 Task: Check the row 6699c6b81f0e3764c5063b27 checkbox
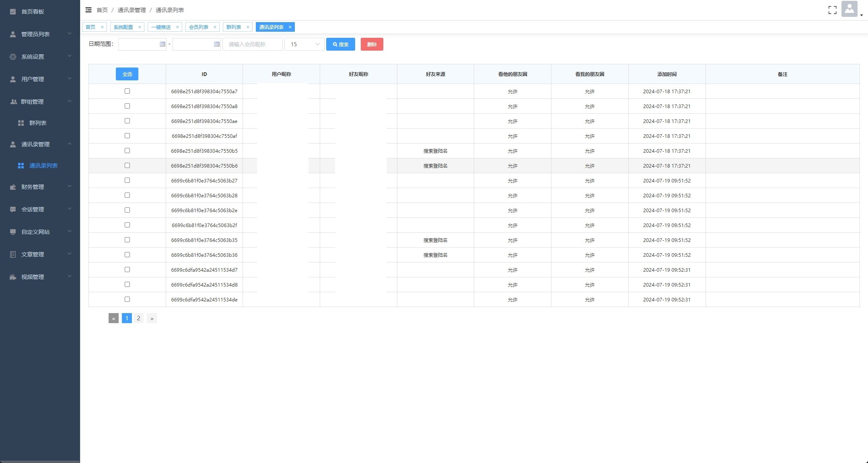pos(127,180)
